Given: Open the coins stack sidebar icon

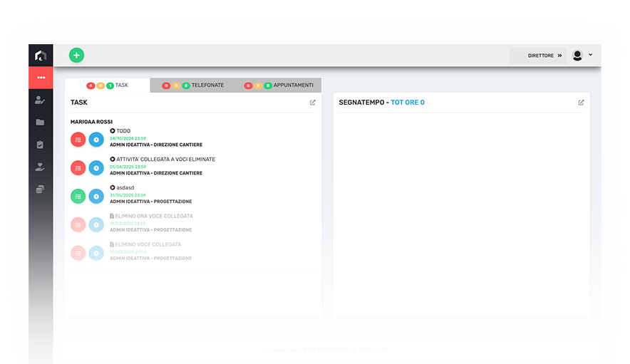Looking at the screenshot, I should [x=40, y=189].
